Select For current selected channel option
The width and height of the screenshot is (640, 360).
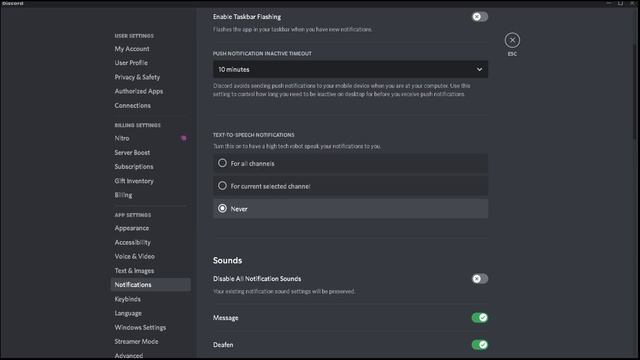click(x=350, y=186)
